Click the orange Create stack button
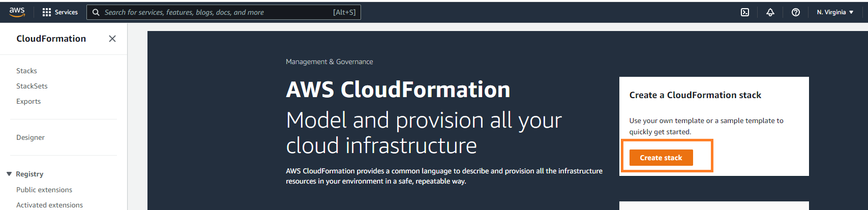868x210 pixels. pos(661,158)
